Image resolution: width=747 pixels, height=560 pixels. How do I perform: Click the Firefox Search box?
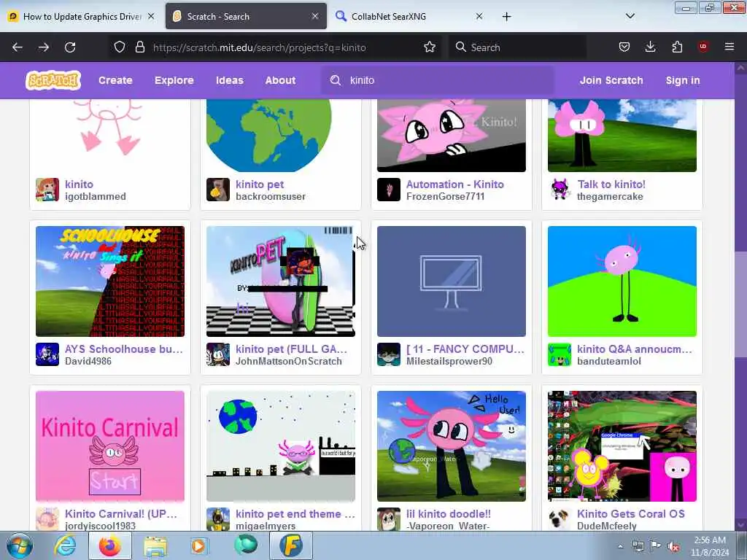tap(517, 47)
